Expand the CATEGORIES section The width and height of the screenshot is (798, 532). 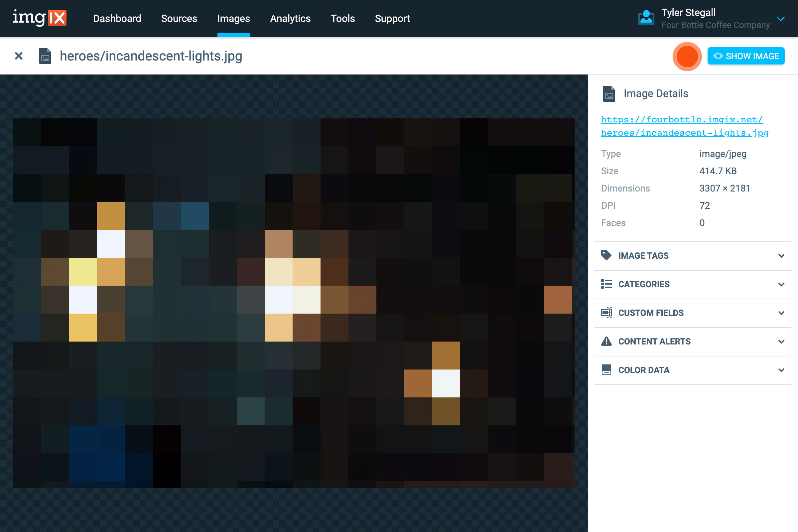point(782,284)
